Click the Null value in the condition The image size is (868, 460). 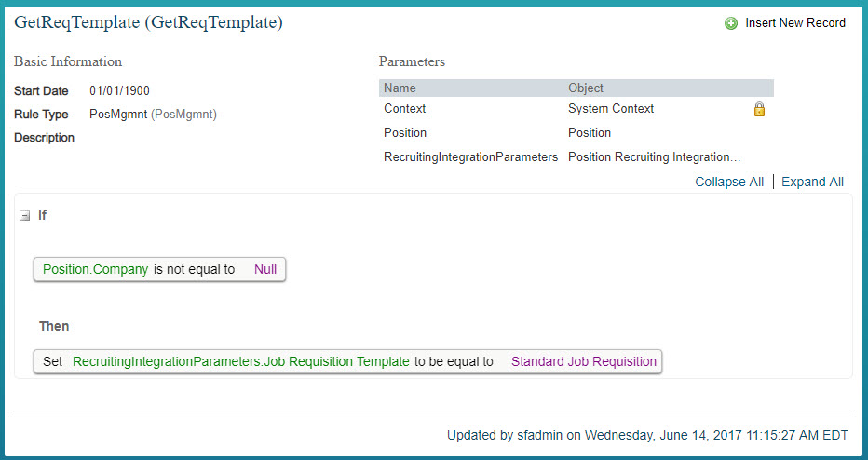[x=265, y=270]
